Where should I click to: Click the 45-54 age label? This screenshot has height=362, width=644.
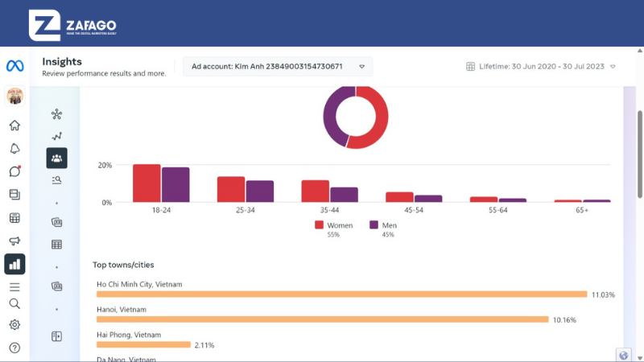tap(414, 210)
